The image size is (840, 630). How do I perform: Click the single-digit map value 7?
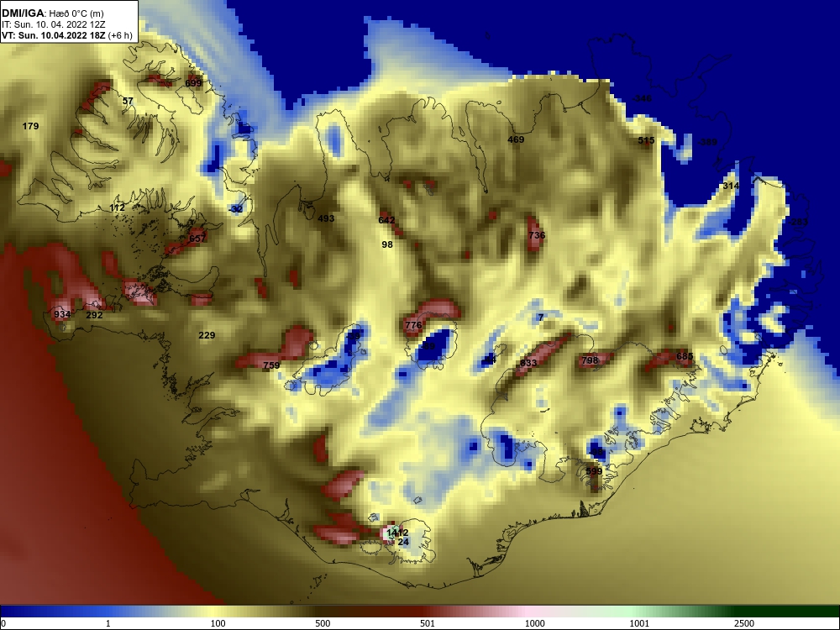[541, 318]
